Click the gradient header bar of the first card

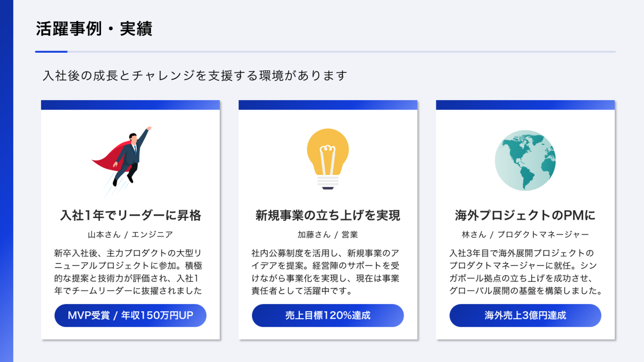tap(130, 105)
